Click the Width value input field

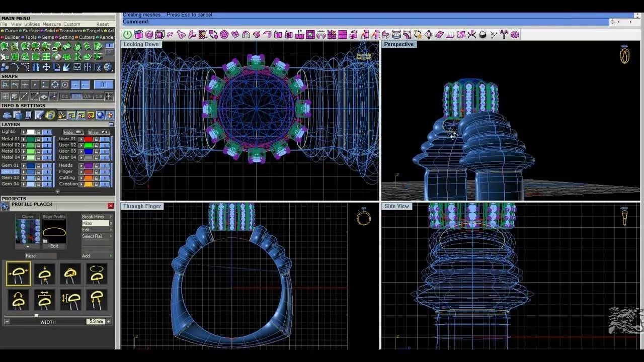pos(95,321)
